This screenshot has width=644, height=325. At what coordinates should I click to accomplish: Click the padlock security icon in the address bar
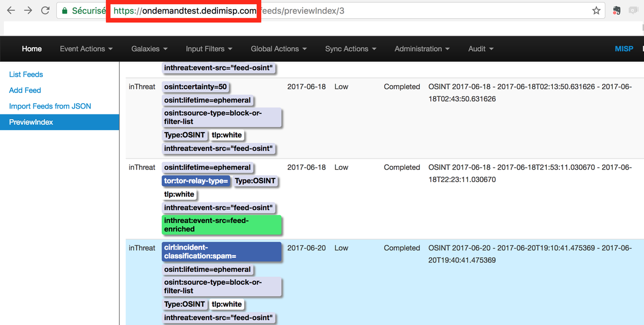click(x=64, y=10)
